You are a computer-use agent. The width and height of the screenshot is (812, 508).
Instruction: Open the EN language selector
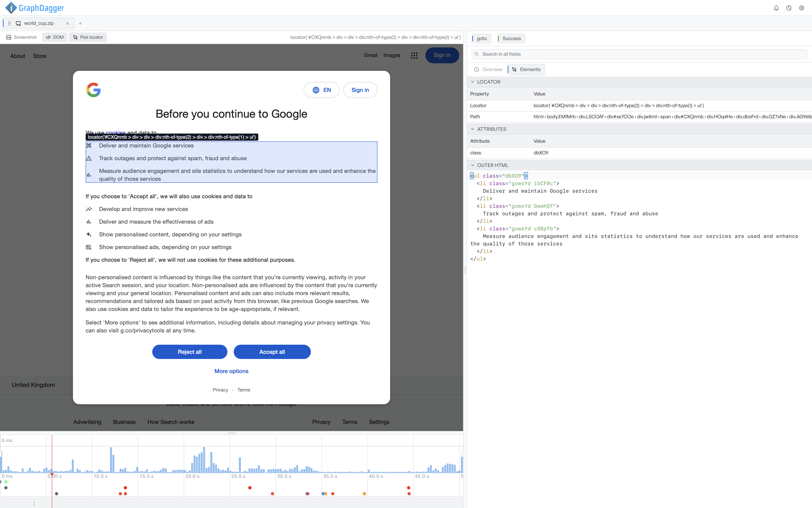tap(321, 90)
